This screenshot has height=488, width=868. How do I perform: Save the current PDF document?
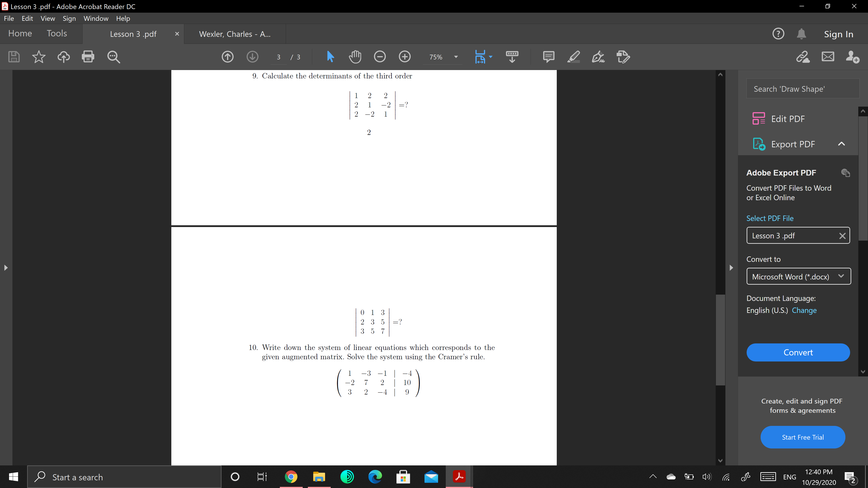(14, 56)
